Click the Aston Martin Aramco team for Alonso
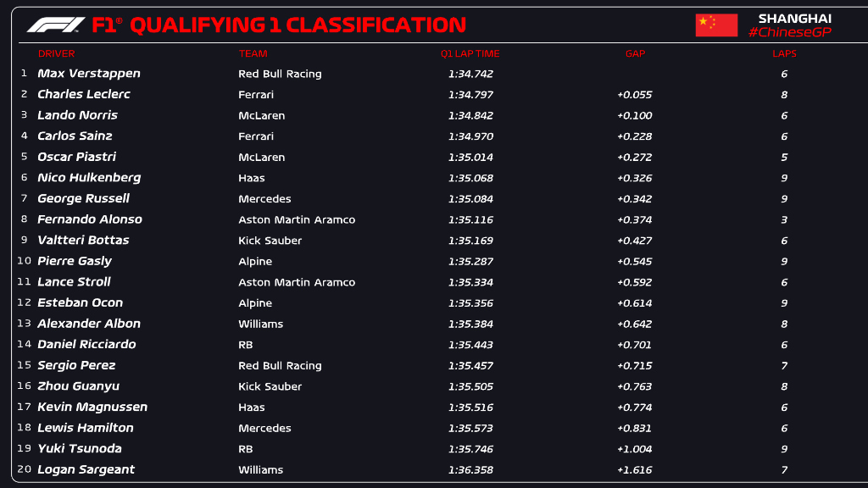Viewport: 868px width, 488px height. click(297, 219)
